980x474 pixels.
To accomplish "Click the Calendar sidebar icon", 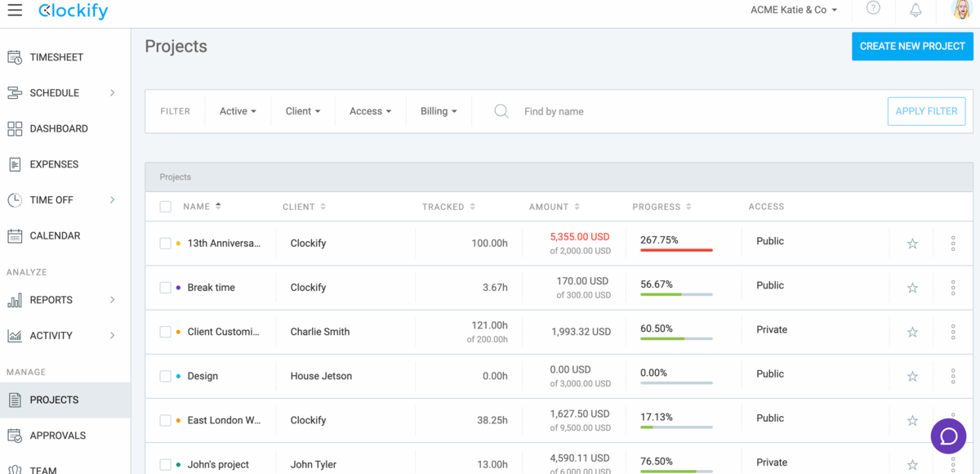I will coord(15,236).
